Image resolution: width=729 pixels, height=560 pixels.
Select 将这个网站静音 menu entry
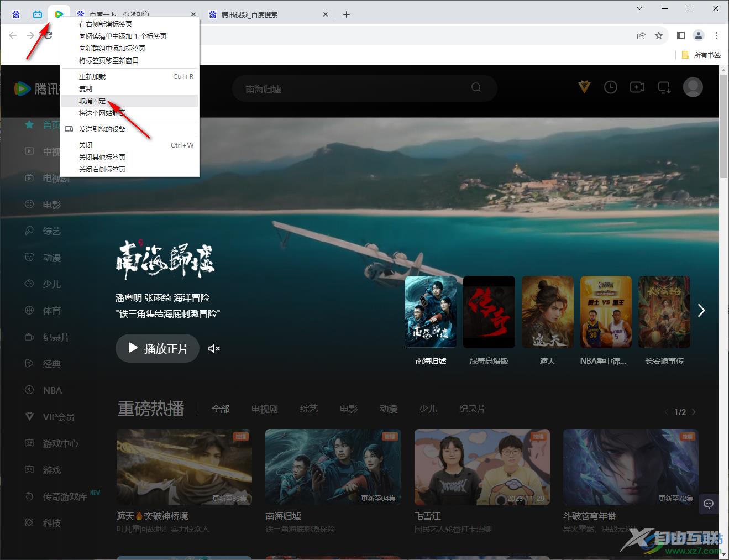(129, 113)
